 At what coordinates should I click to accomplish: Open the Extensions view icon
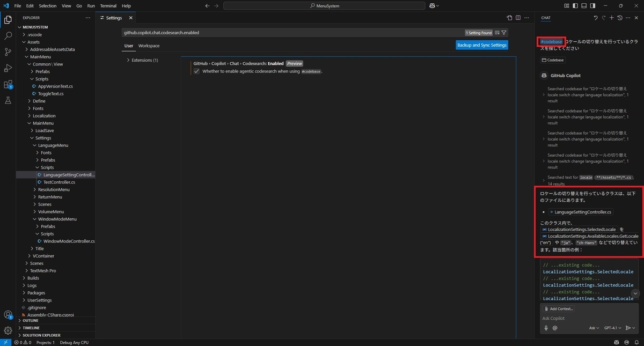point(8,85)
